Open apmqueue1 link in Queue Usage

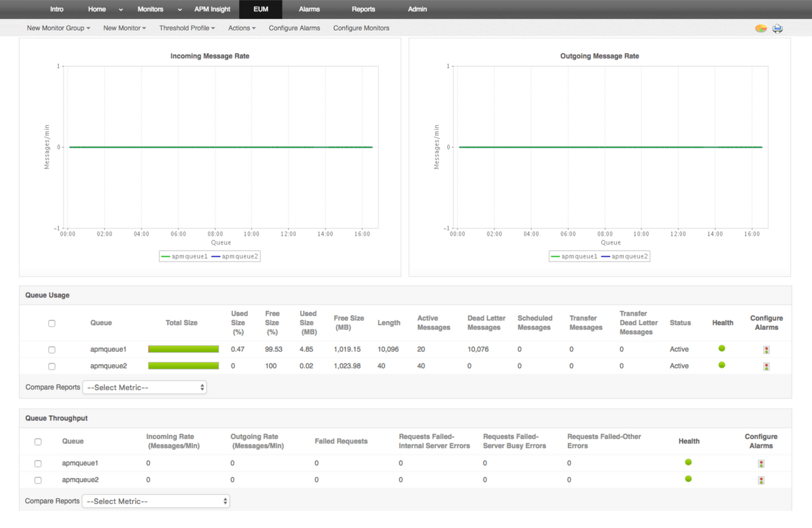coord(109,349)
